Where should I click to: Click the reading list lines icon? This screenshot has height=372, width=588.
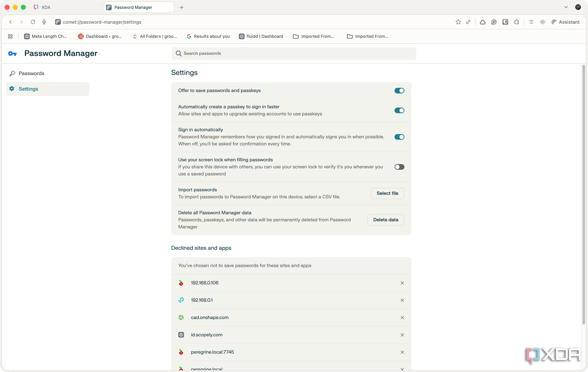[x=531, y=22]
